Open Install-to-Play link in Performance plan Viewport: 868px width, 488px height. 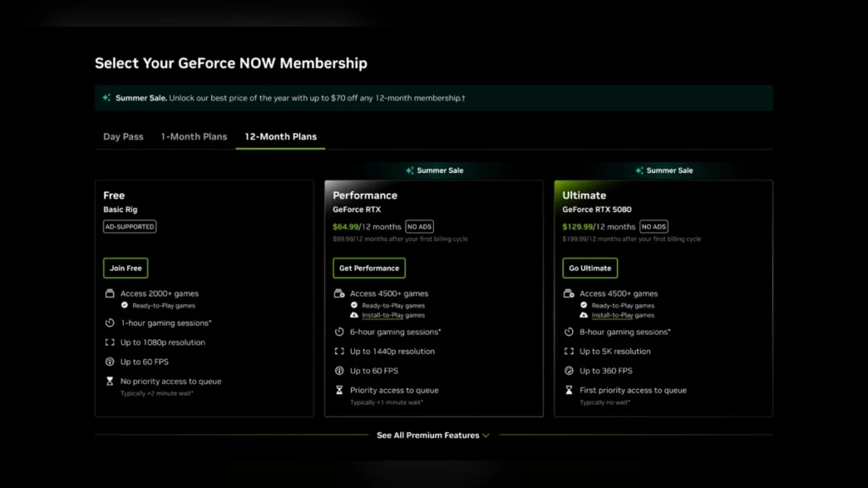[x=382, y=315]
